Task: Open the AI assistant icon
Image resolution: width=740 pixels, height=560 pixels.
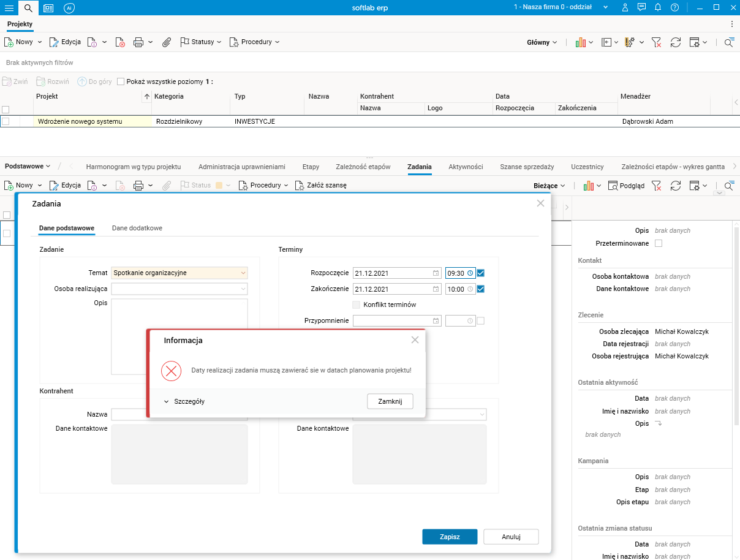Action: [x=69, y=7]
